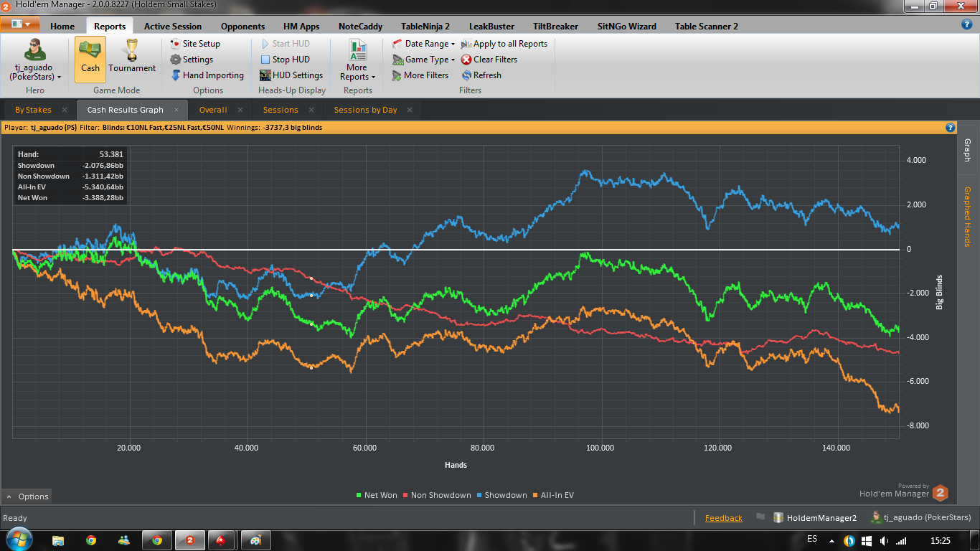
Task: Close the Sessions tab
Action: pyautogui.click(x=311, y=110)
